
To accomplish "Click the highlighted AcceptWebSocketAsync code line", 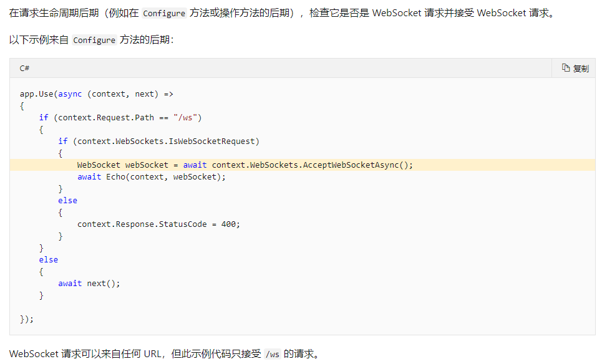I will pos(245,165).
